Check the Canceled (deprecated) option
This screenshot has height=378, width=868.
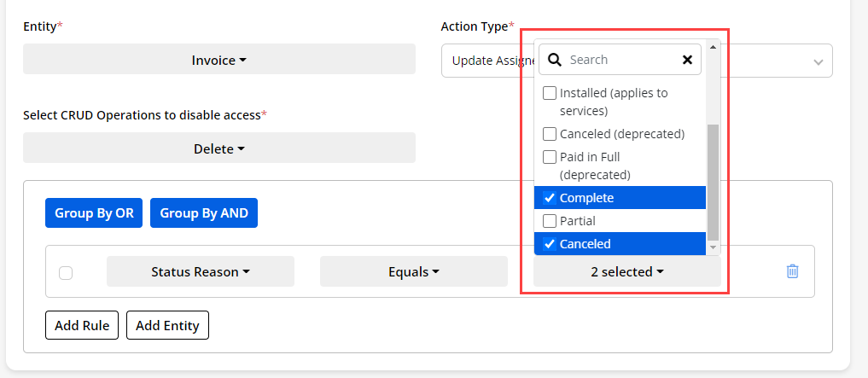[551, 134]
